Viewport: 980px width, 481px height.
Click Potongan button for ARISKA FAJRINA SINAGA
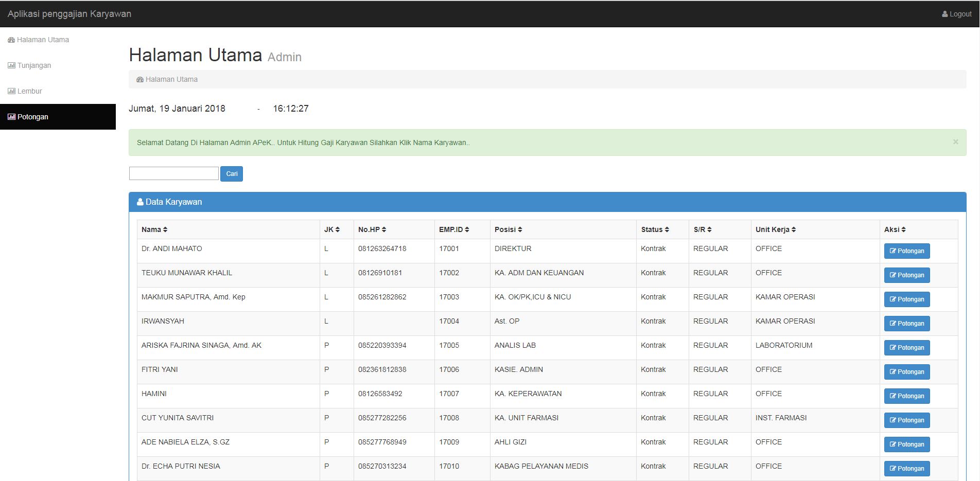[x=907, y=348]
